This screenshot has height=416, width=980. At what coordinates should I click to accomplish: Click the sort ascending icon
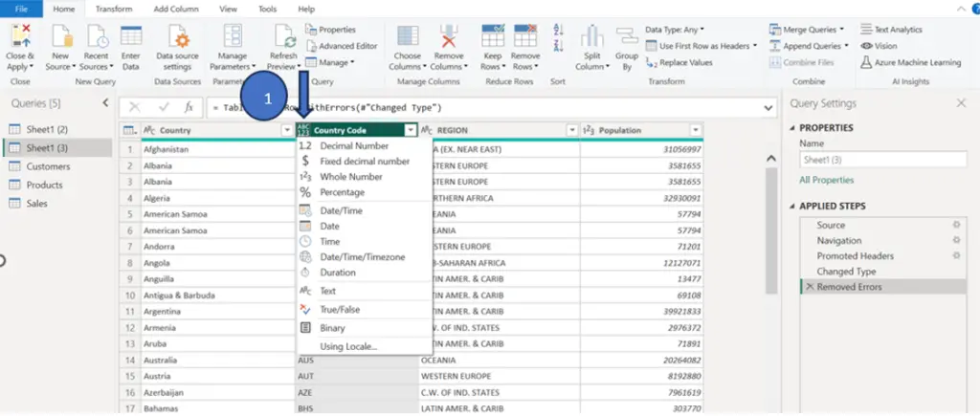(558, 30)
